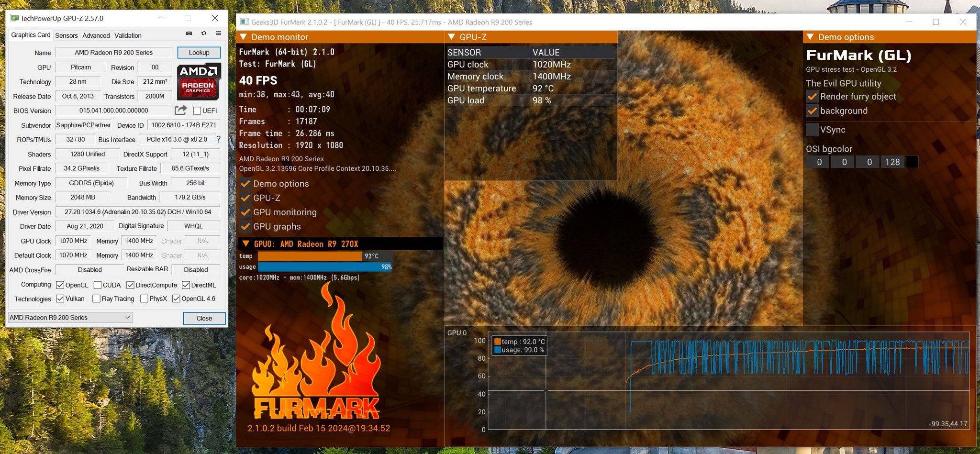Click the GPU load sensor row
980x454 pixels.
[x=531, y=100]
